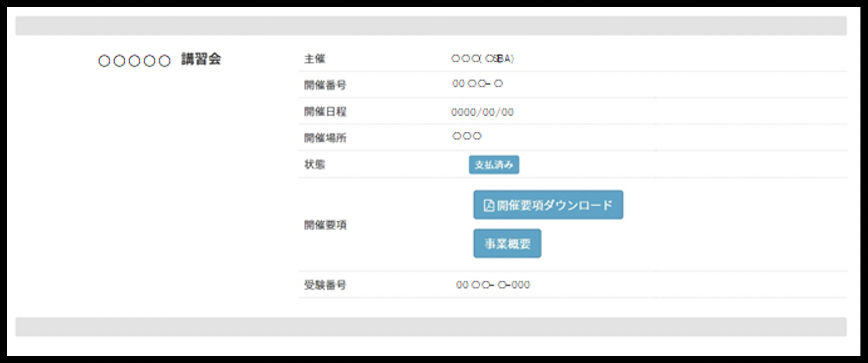Viewport: 868px width, 363px height.
Task: Click the 状態 row label
Action: (x=314, y=164)
